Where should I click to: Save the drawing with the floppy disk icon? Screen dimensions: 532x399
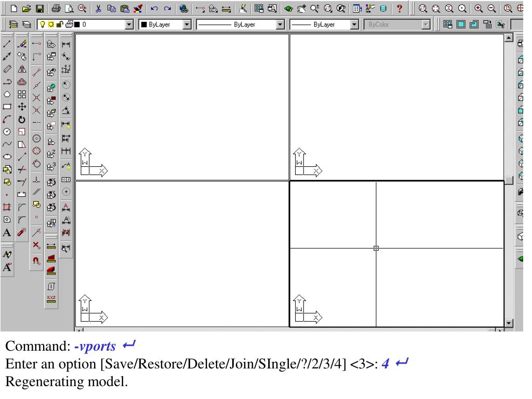point(39,8)
